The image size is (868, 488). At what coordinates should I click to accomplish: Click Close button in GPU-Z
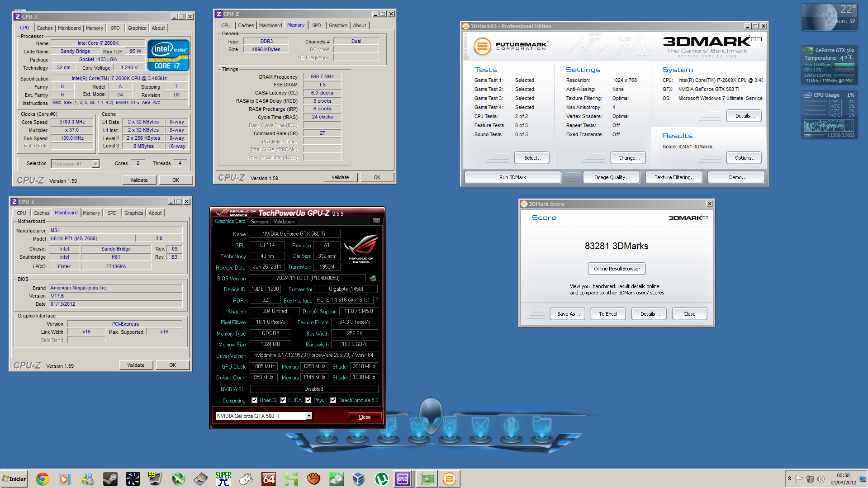pos(365,417)
